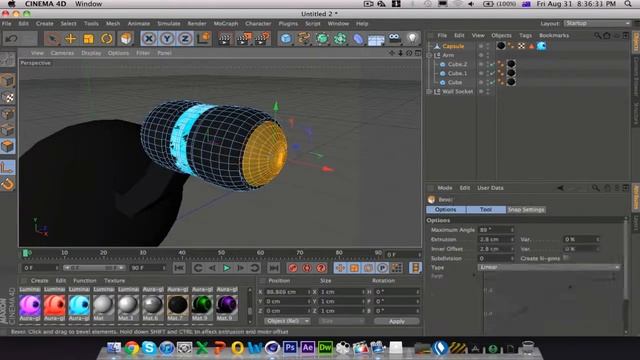
Task: Open the Snap Settings tab
Action: 526,209
